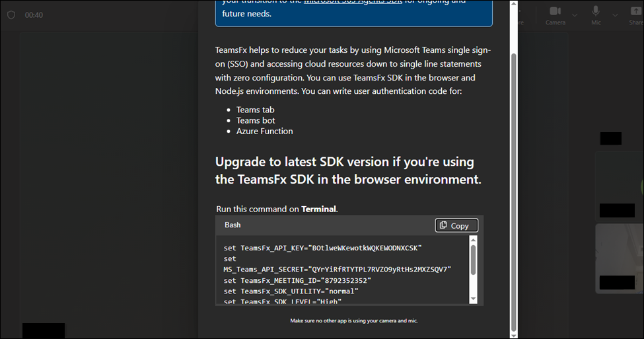Screen dimensions: 644x339
Task: Click the shield security icon
Action: (x=11, y=15)
